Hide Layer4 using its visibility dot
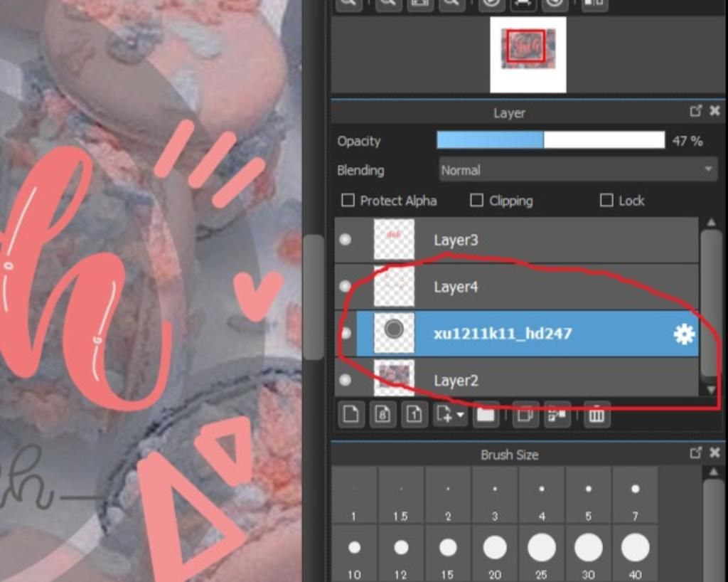Screen dimensions: 728x582 pos(345,286)
